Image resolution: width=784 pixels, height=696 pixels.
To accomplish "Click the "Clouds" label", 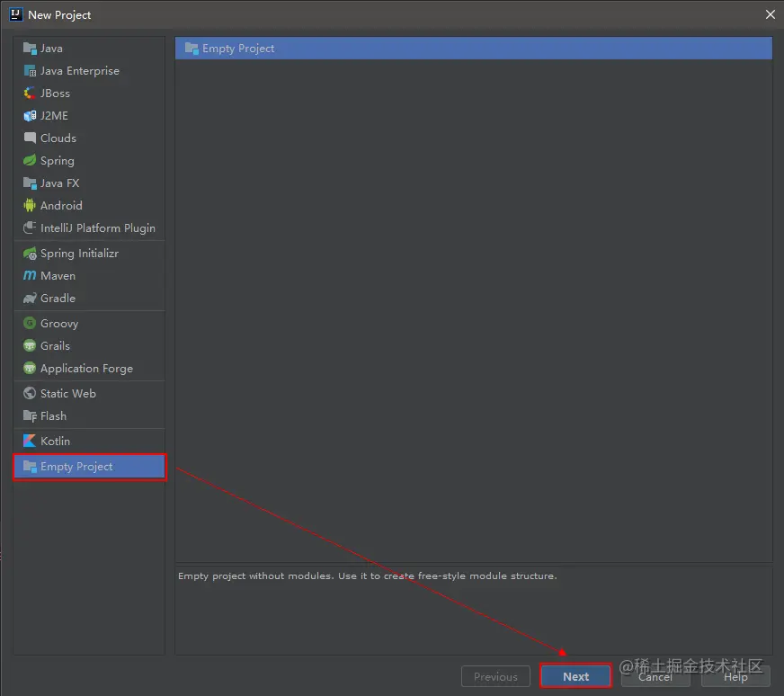I will click(58, 138).
